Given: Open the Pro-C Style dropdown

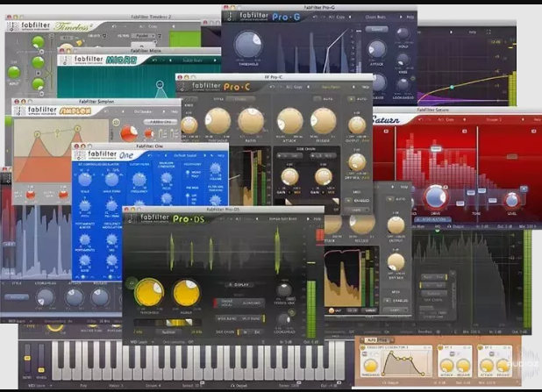Looking at the screenshot, I should [x=240, y=99].
